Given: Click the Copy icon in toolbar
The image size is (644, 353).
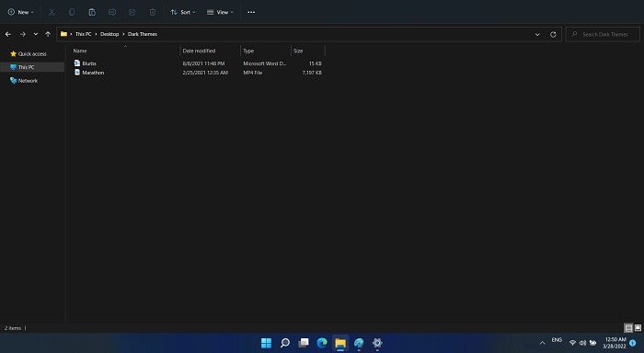Looking at the screenshot, I should click(72, 12).
